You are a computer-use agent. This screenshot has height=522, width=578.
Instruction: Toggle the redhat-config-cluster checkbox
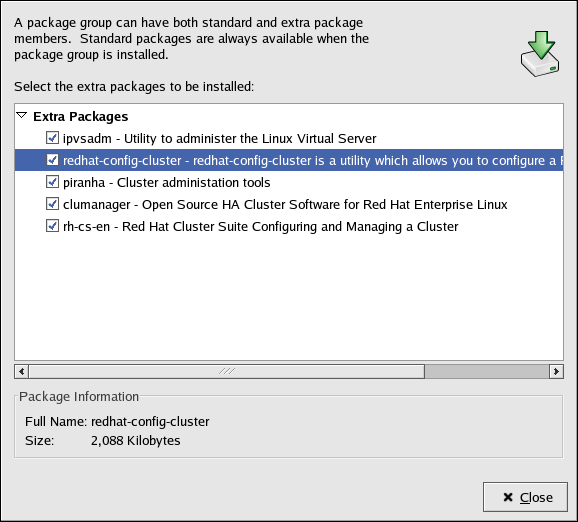pyautogui.click(x=52, y=160)
